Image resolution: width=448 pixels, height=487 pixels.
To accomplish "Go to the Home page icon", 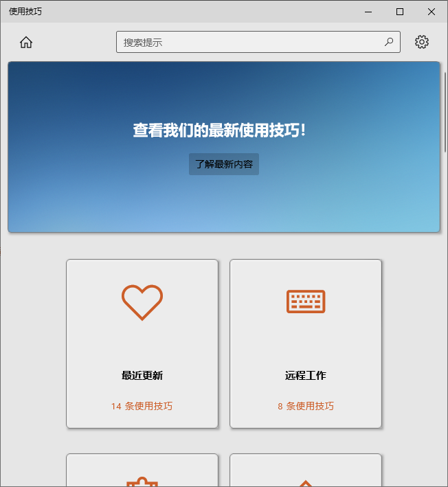I will [26, 42].
